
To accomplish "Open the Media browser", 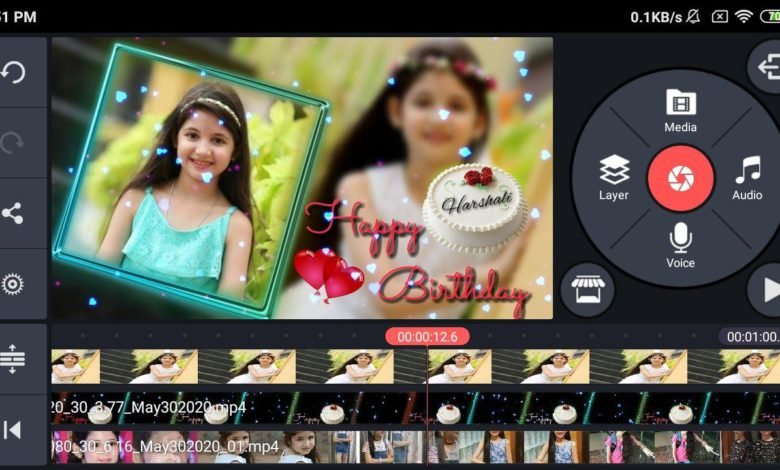I will [680, 110].
